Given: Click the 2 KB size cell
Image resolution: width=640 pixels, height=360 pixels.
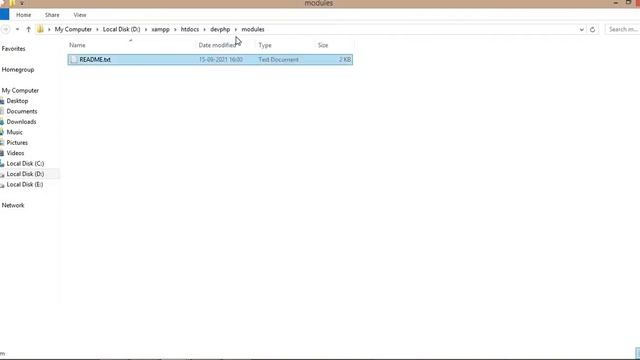Looking at the screenshot, I should [x=344, y=60].
